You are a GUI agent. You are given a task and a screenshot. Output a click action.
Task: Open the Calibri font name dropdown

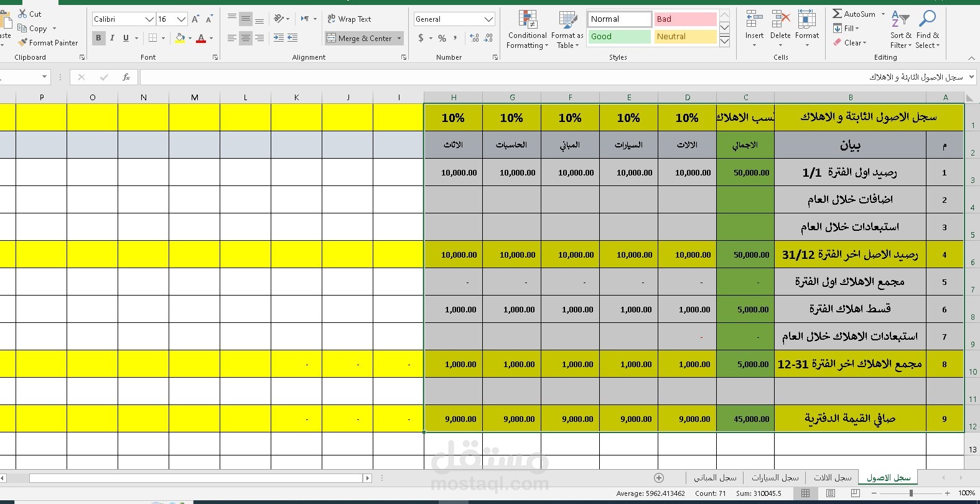[149, 19]
